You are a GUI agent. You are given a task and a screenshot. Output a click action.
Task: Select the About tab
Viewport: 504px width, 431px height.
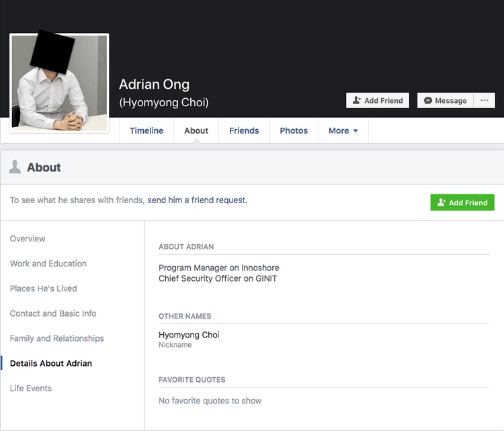(196, 131)
